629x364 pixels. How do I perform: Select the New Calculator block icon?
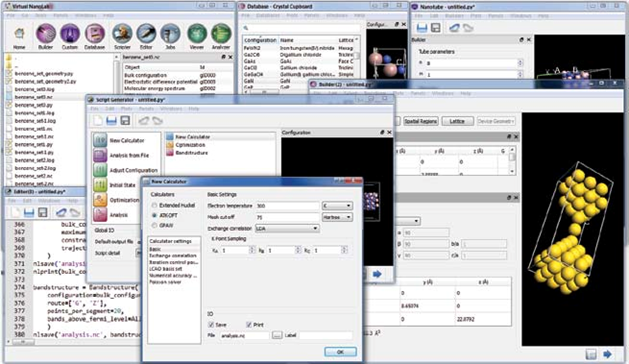100,140
